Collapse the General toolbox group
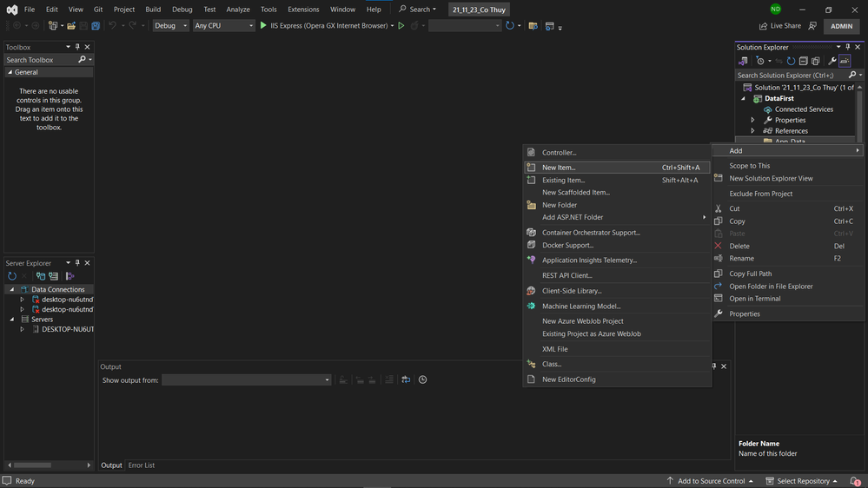Image resolution: width=868 pixels, height=488 pixels. (x=10, y=72)
